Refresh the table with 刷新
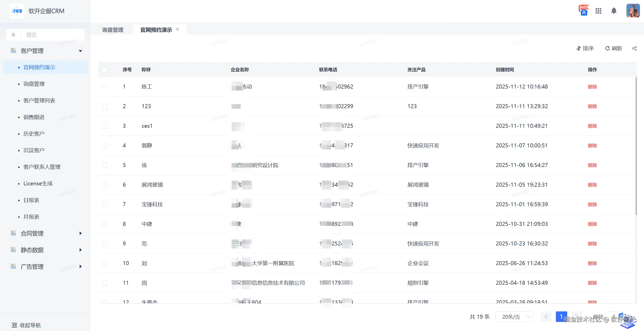Screen dimensions: 644x331 613,48
